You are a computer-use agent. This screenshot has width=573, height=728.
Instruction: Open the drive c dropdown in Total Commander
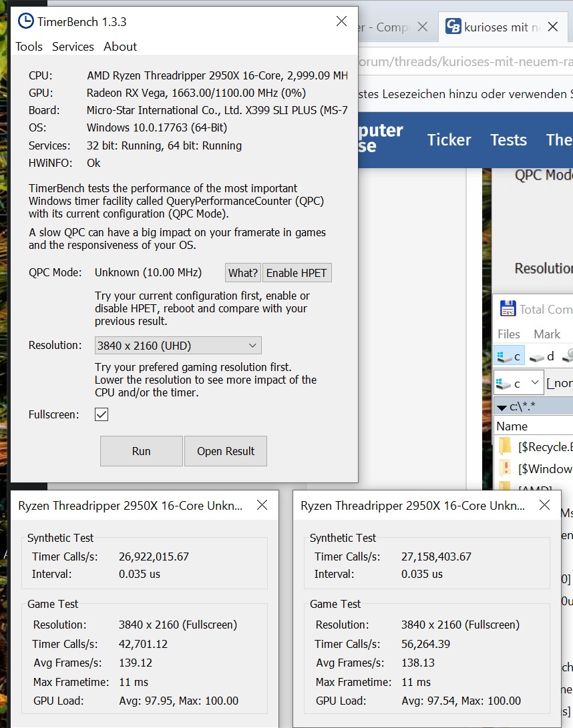point(518,383)
